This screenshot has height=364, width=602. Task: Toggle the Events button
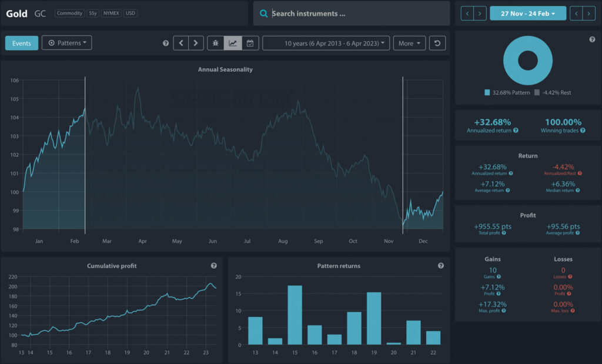(22, 43)
